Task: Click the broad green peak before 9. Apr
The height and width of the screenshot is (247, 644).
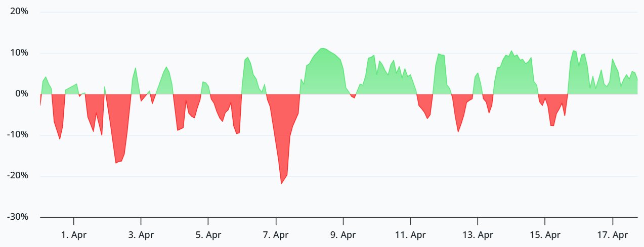Action: (323, 71)
